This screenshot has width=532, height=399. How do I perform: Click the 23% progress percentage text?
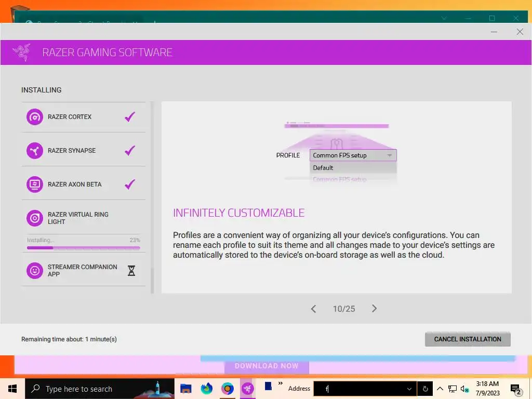[x=135, y=240]
